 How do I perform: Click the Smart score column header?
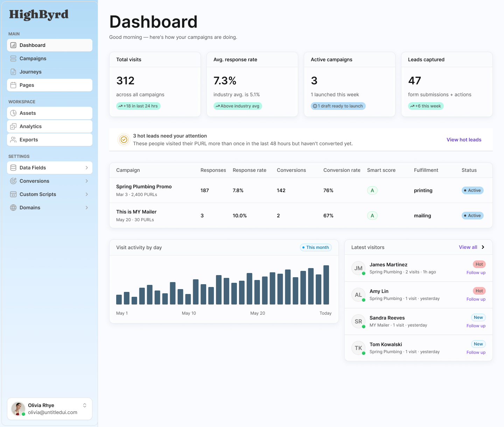tap(381, 170)
